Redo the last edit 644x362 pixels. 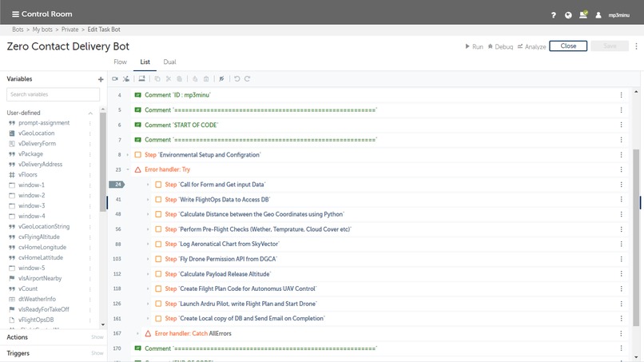247,79
